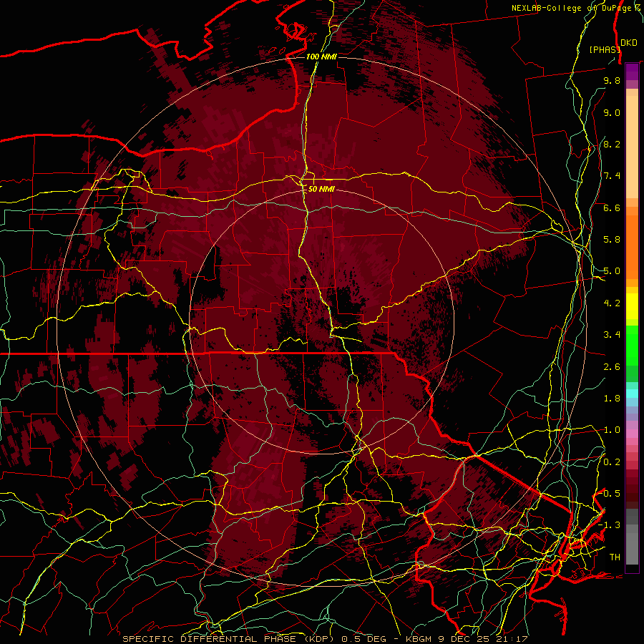
Task: Click the 0.2 scale label
Action: coord(612,462)
